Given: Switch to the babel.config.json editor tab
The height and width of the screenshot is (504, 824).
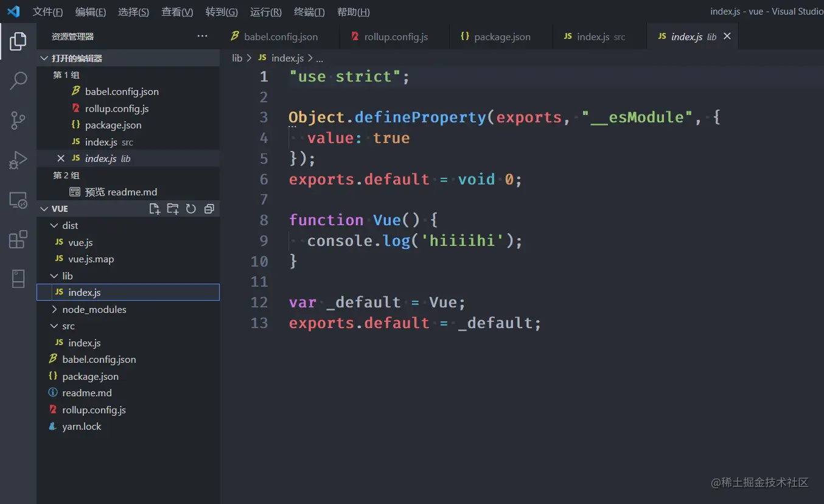Looking at the screenshot, I should 279,37.
